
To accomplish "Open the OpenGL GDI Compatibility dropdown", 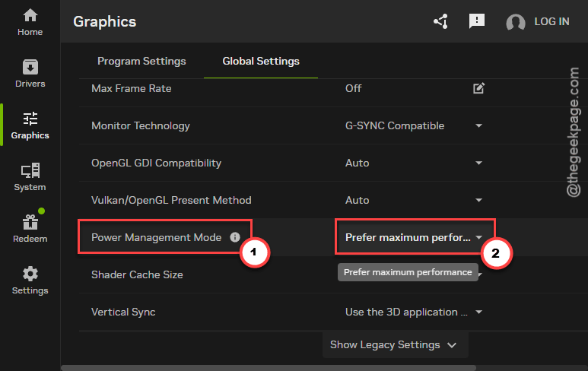I will [414, 163].
